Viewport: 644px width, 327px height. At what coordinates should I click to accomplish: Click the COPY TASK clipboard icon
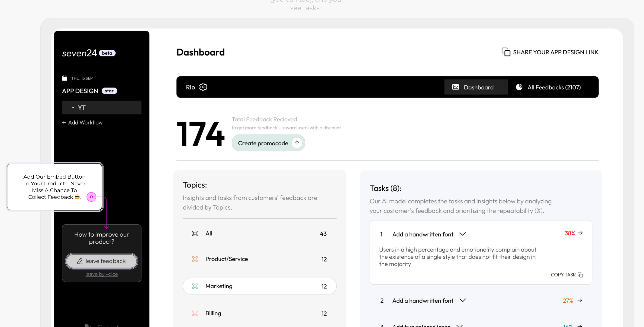[580, 275]
